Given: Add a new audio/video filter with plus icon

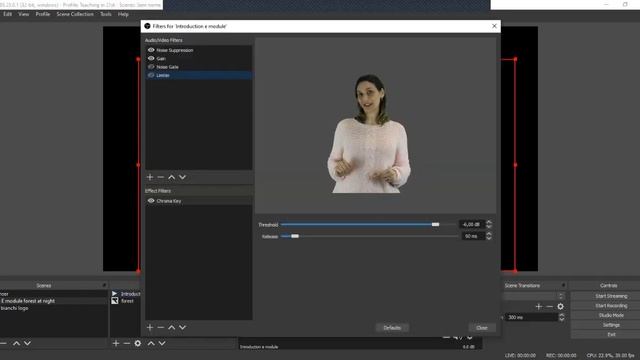Looking at the screenshot, I should [150, 177].
